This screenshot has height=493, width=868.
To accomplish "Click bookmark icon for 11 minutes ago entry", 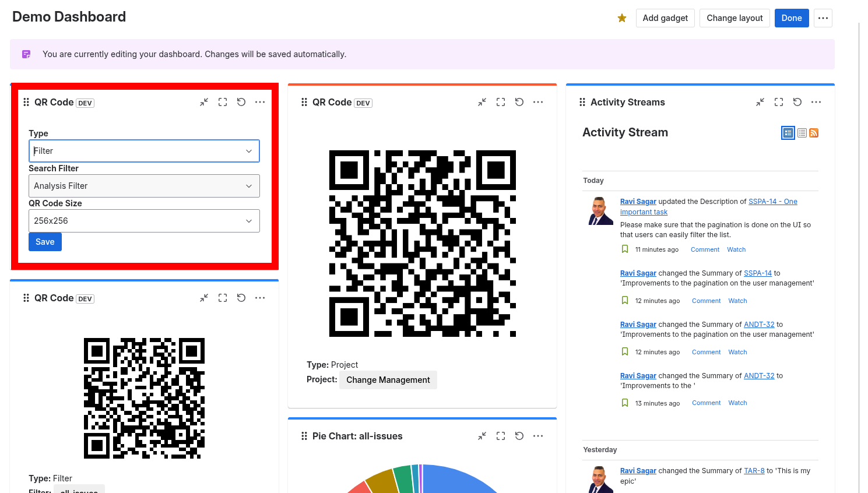I will pos(625,249).
